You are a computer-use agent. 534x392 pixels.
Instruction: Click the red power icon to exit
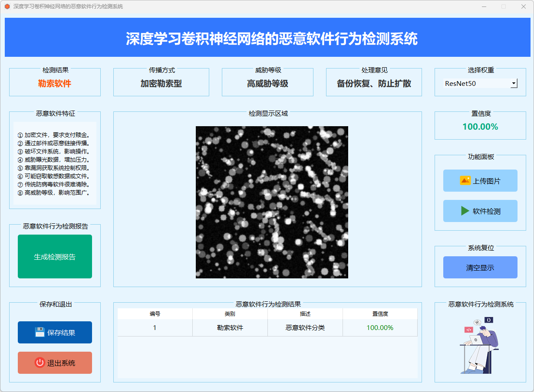click(x=40, y=363)
